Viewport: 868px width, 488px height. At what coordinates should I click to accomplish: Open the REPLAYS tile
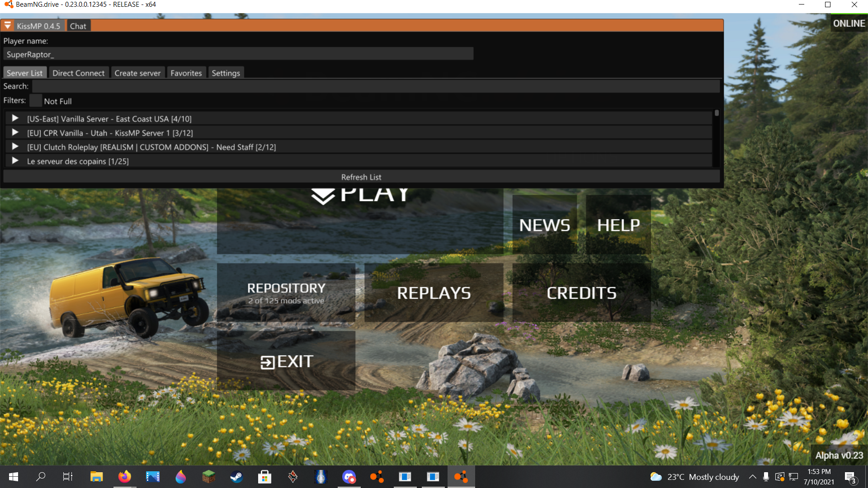[x=434, y=293]
